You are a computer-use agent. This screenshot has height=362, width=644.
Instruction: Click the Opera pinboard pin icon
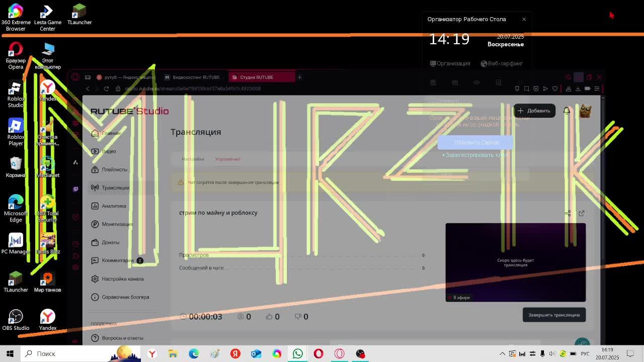point(517,88)
